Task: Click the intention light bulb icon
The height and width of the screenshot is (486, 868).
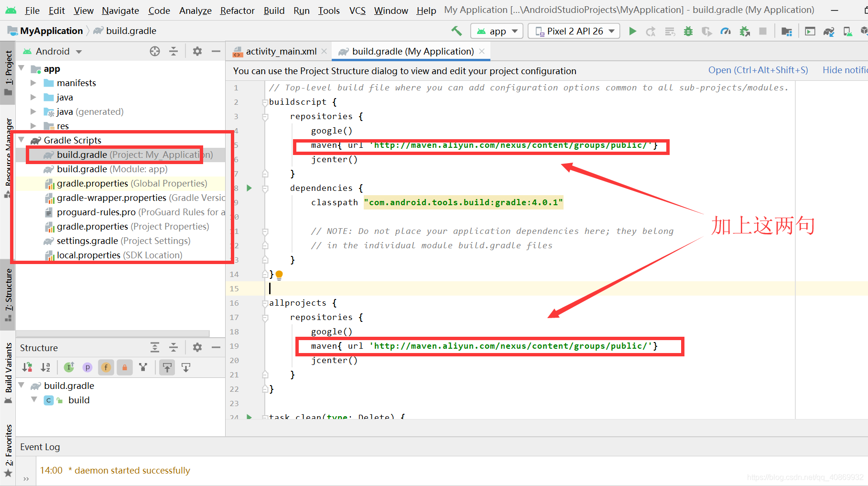Action: click(x=279, y=275)
